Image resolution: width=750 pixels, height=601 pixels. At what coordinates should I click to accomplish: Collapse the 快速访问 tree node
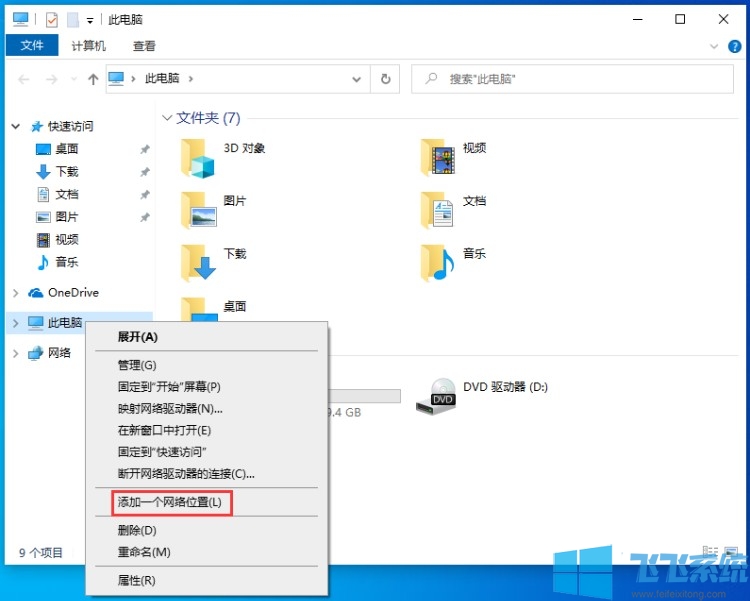point(15,126)
